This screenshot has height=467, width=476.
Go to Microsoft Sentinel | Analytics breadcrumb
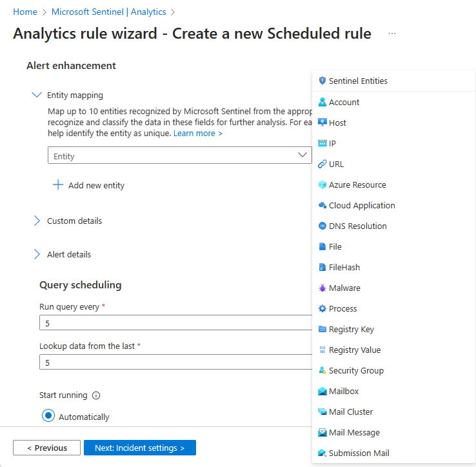pos(108,12)
